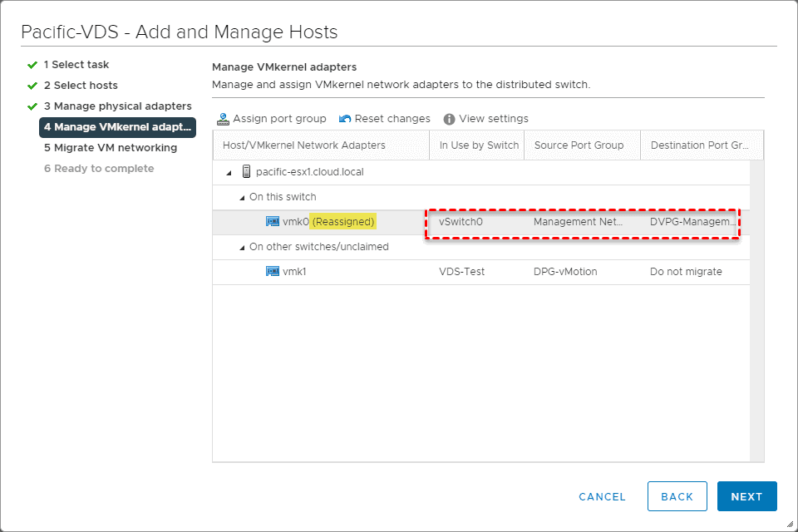This screenshot has width=798, height=532.
Task: Select the vmk0 VMkernel adapter icon
Action: point(273,222)
